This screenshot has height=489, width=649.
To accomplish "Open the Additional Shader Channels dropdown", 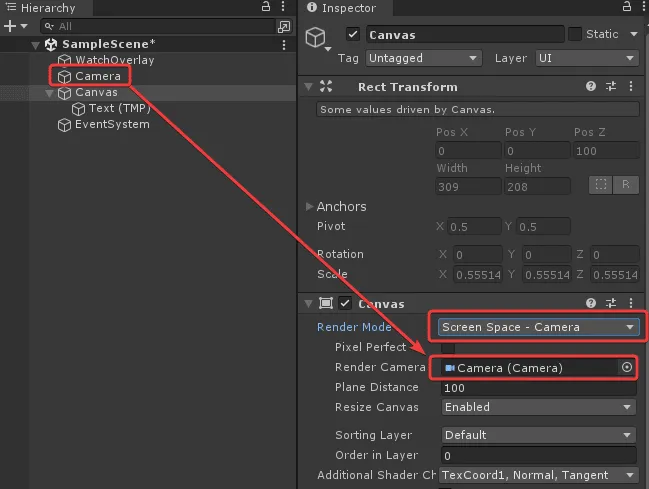I will coord(538,475).
